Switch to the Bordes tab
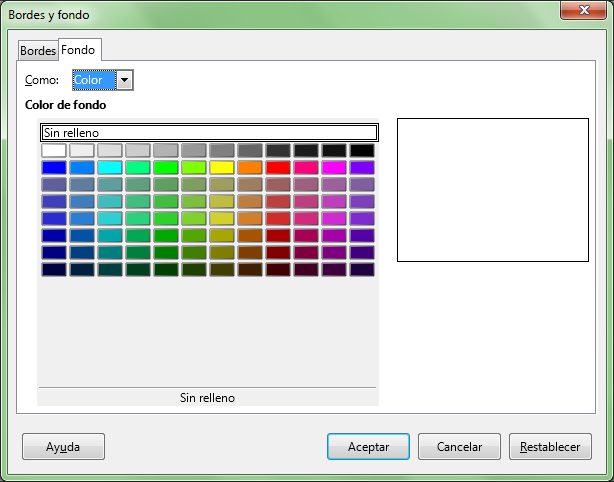614x482 pixels. coord(38,50)
